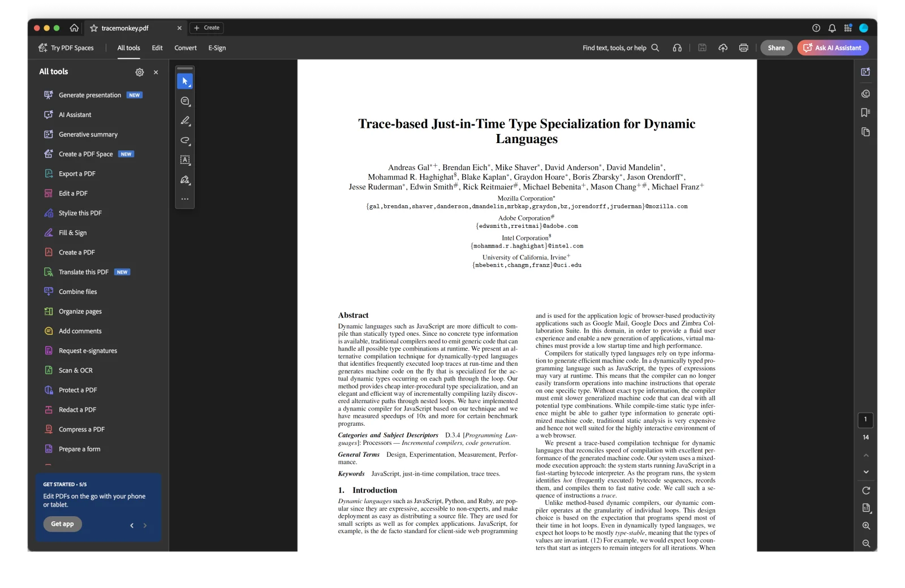Screen dimensions: 905x588
Task: Choose the signature pen tool
Action: click(185, 180)
